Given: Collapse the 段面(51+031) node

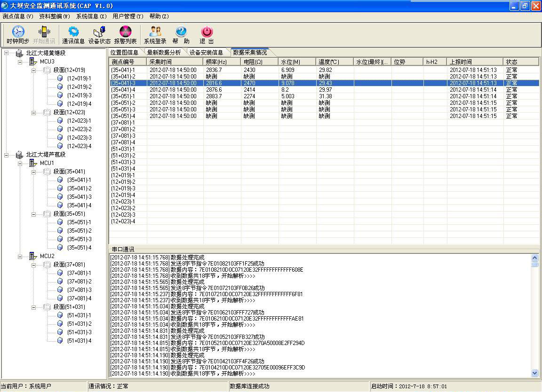Looking at the screenshot, I should point(33,307).
